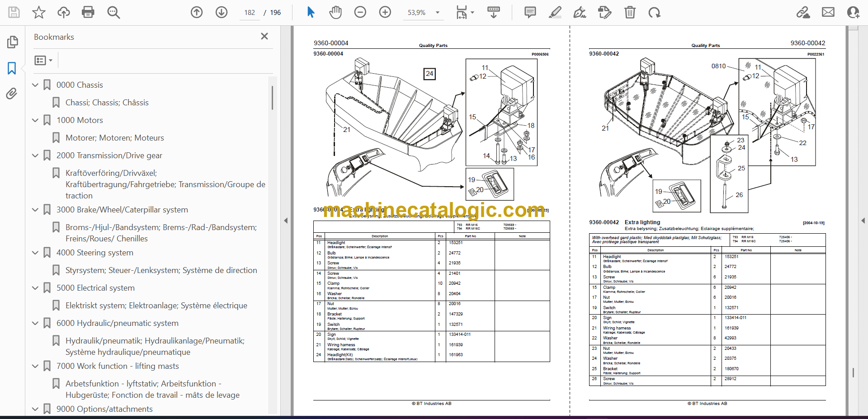Jump to Arbetsfunktion - lyftstativ bookmark
The width and height of the screenshot is (868, 419).
(152, 389)
